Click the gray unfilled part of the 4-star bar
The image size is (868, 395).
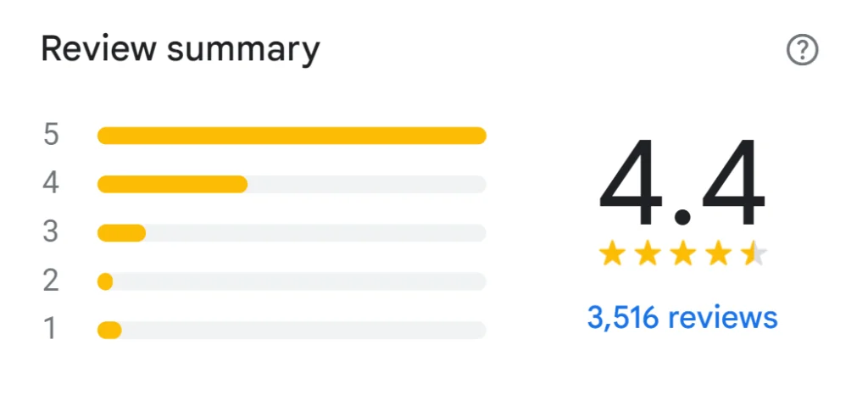(x=366, y=184)
